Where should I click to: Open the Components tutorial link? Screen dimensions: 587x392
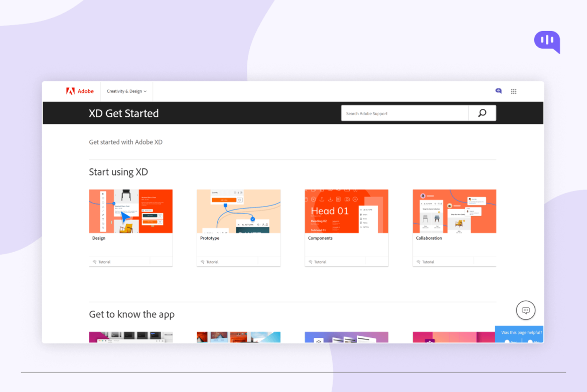point(320,238)
